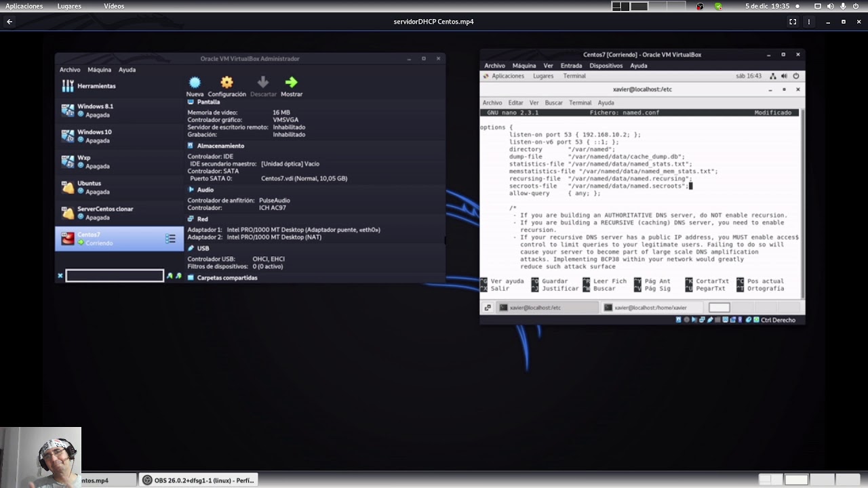Open host Vídeos menu
The width and height of the screenshot is (868, 488).
(x=114, y=6)
